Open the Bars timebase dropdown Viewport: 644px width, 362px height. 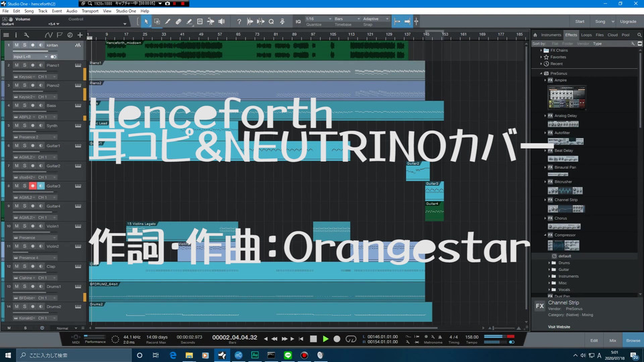tap(347, 19)
